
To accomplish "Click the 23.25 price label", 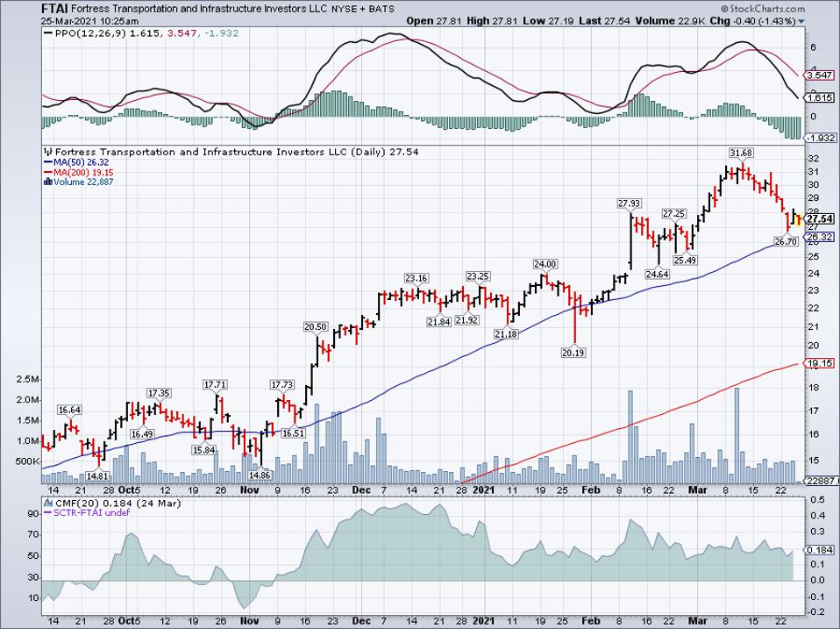I will click(478, 276).
